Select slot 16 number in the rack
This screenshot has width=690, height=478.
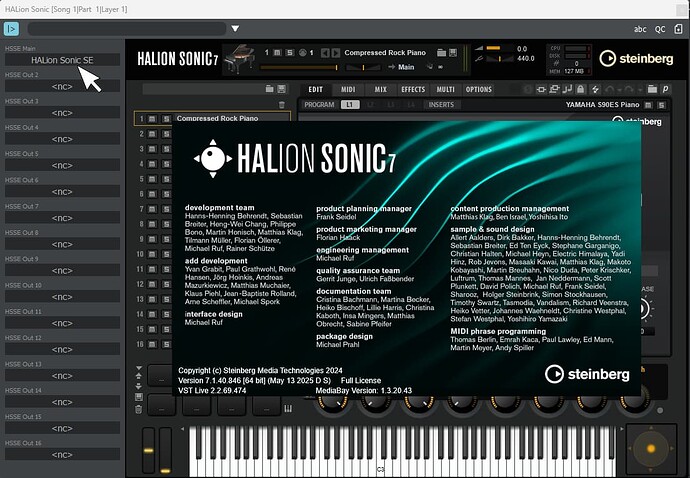(140, 344)
